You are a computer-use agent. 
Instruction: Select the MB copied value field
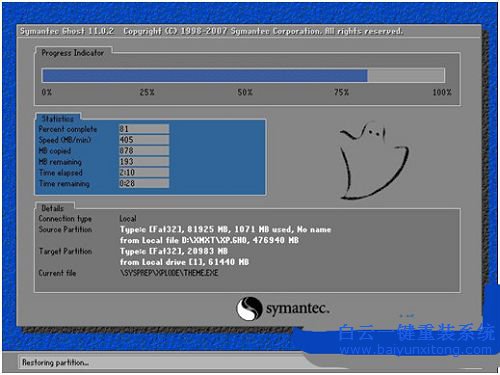tap(144, 151)
